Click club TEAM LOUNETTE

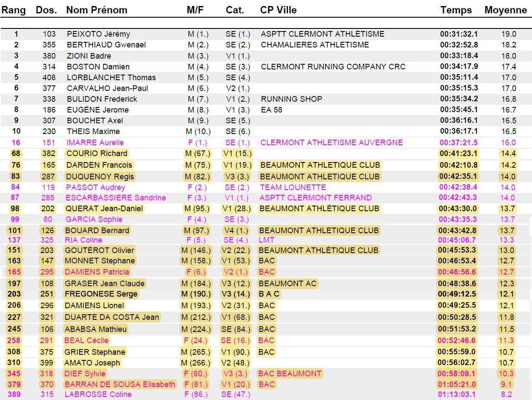pyautogui.click(x=293, y=187)
